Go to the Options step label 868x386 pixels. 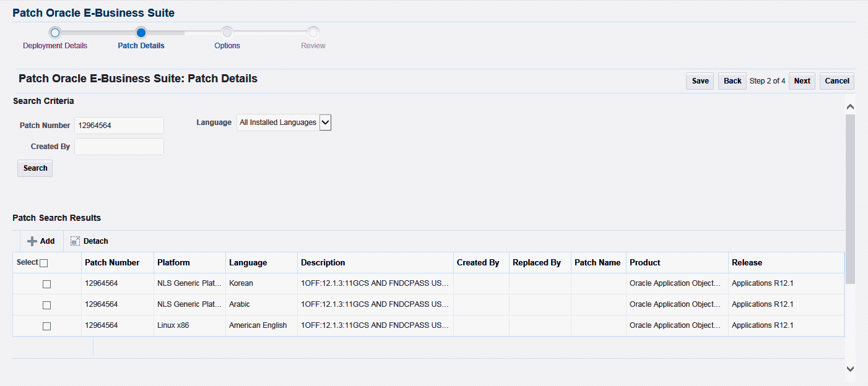[x=227, y=46]
